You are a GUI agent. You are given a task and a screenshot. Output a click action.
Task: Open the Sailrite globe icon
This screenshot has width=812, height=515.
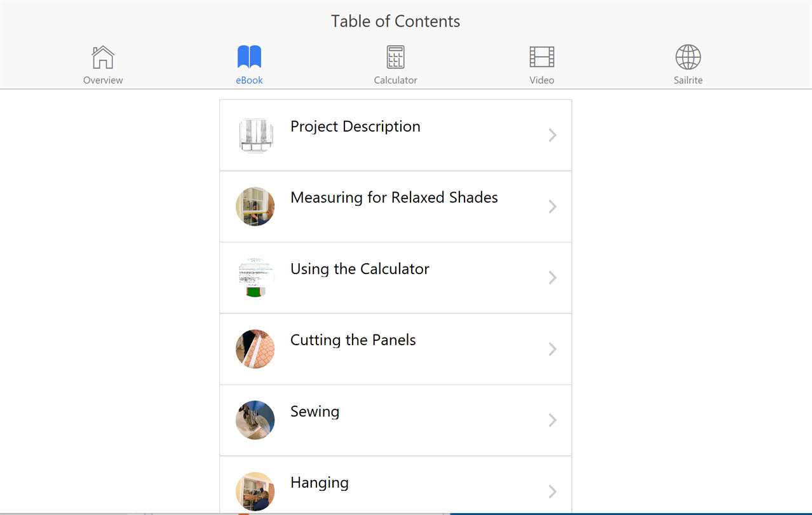pyautogui.click(x=688, y=57)
